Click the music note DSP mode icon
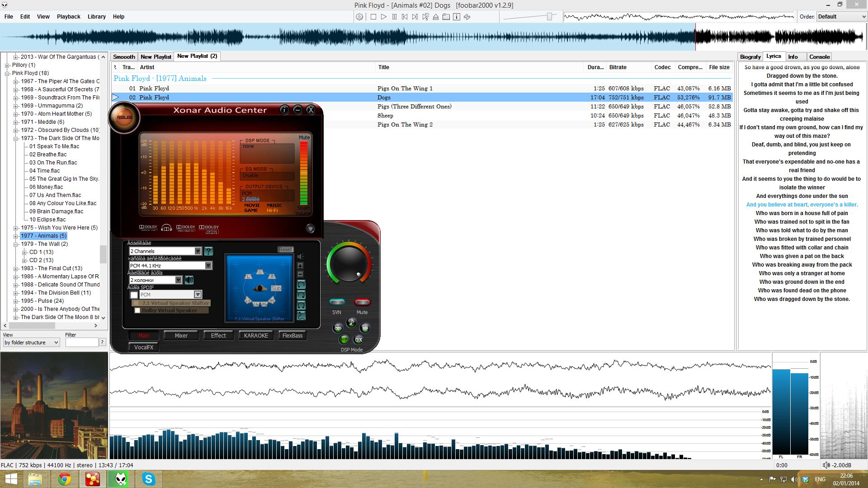868x488 pixels. click(x=351, y=322)
